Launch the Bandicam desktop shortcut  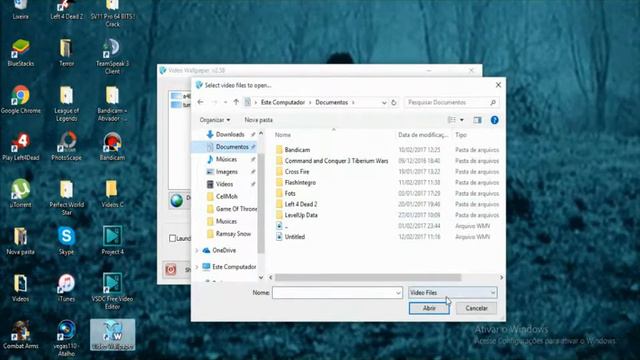coord(112,147)
